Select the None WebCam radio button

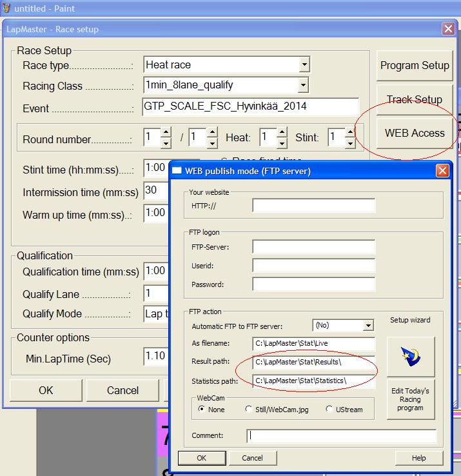point(202,409)
